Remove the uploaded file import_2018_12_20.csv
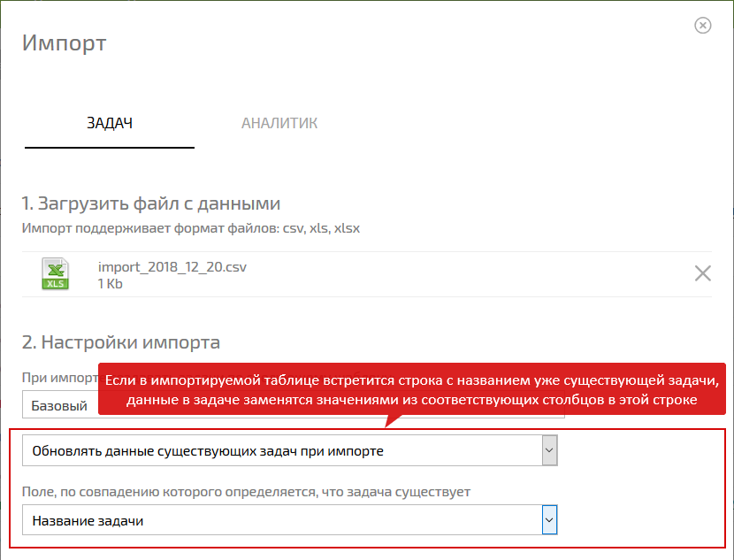 (x=703, y=273)
